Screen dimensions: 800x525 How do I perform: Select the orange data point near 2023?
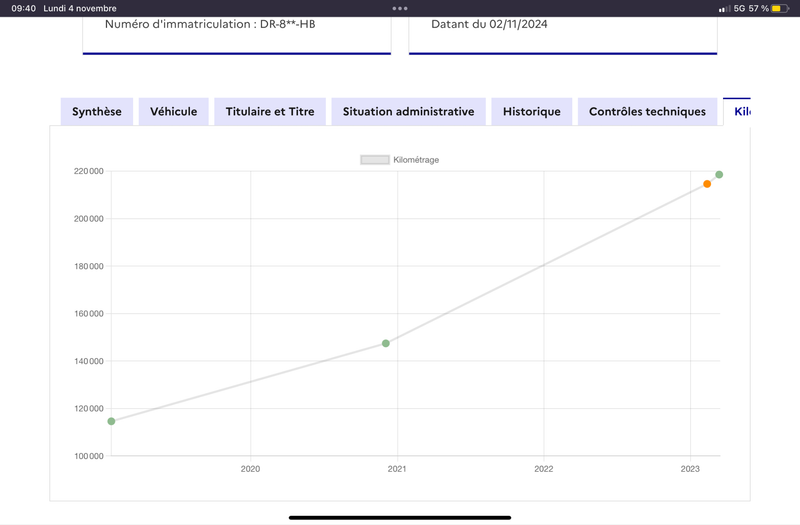707,184
